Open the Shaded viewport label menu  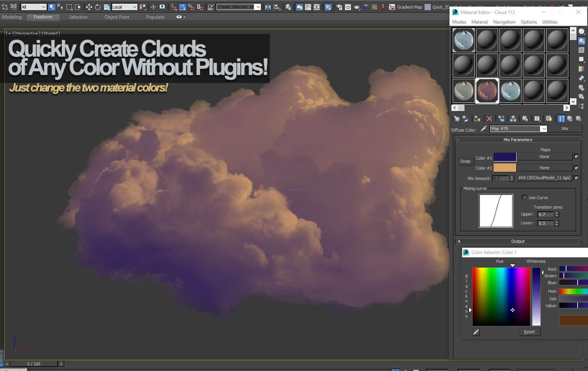coord(51,33)
